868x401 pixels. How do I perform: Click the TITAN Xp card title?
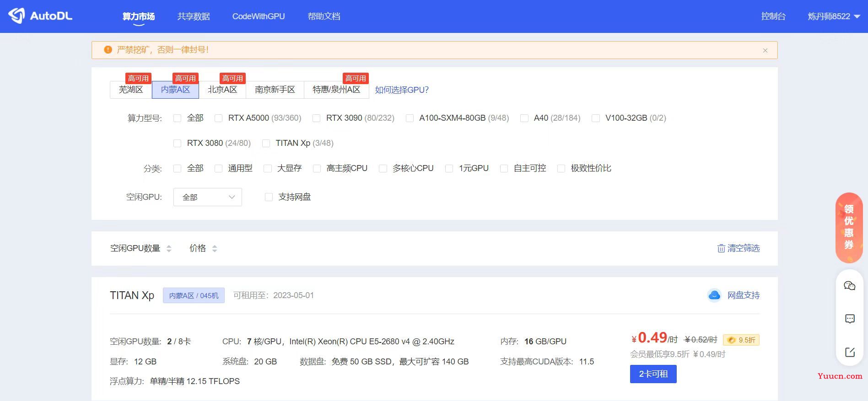[132, 295]
